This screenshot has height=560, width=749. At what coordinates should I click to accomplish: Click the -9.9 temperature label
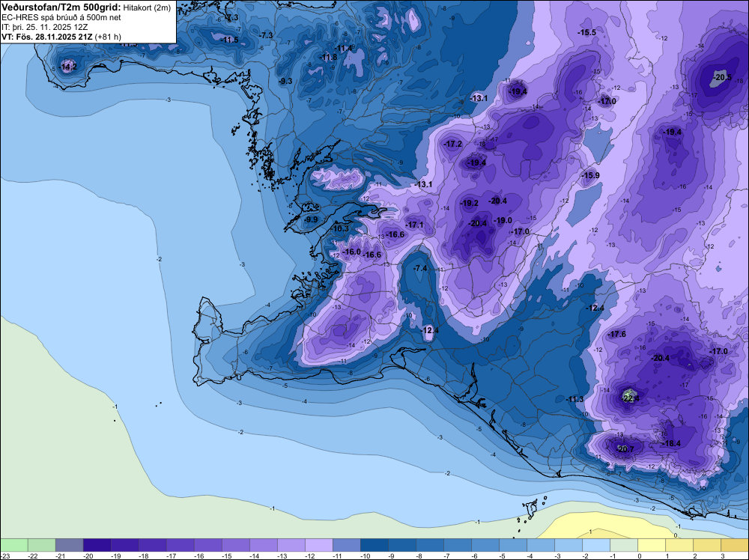pyautogui.click(x=311, y=219)
